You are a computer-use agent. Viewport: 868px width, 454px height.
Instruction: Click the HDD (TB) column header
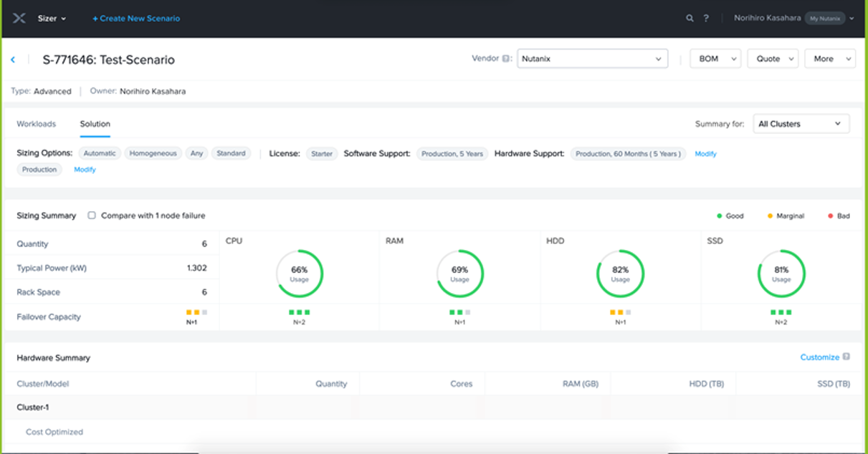click(x=707, y=384)
